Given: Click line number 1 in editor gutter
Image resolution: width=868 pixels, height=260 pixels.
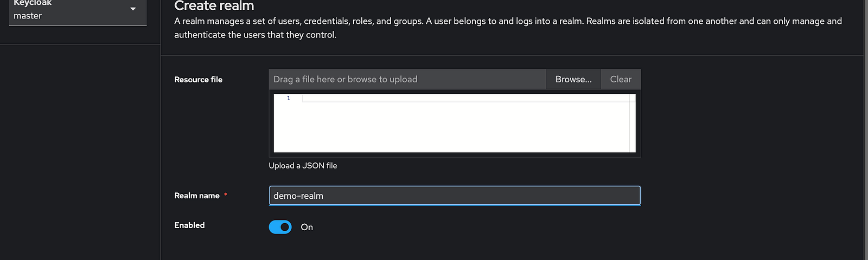Looking at the screenshot, I should tap(289, 98).
